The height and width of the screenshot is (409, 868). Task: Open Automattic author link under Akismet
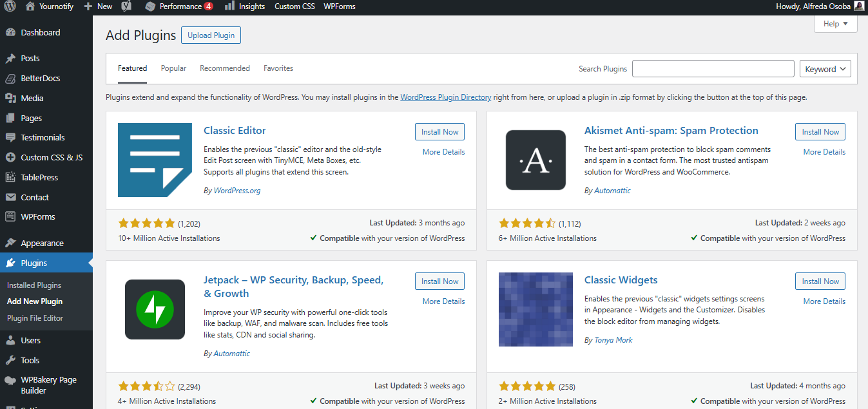point(612,191)
